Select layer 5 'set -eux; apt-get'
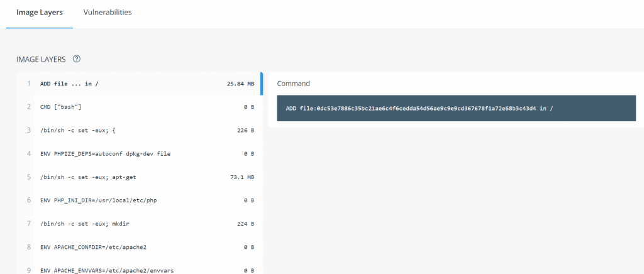Screen dimensions: 644x274 pos(139,177)
